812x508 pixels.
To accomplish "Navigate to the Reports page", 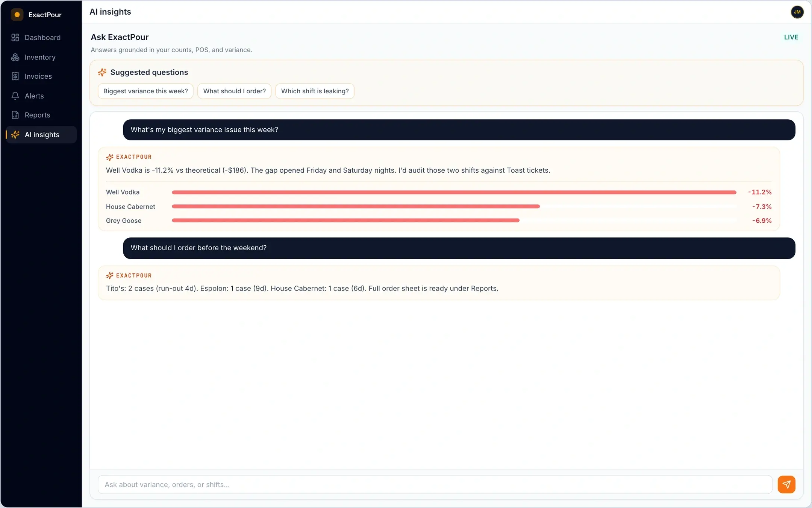I will point(41,115).
